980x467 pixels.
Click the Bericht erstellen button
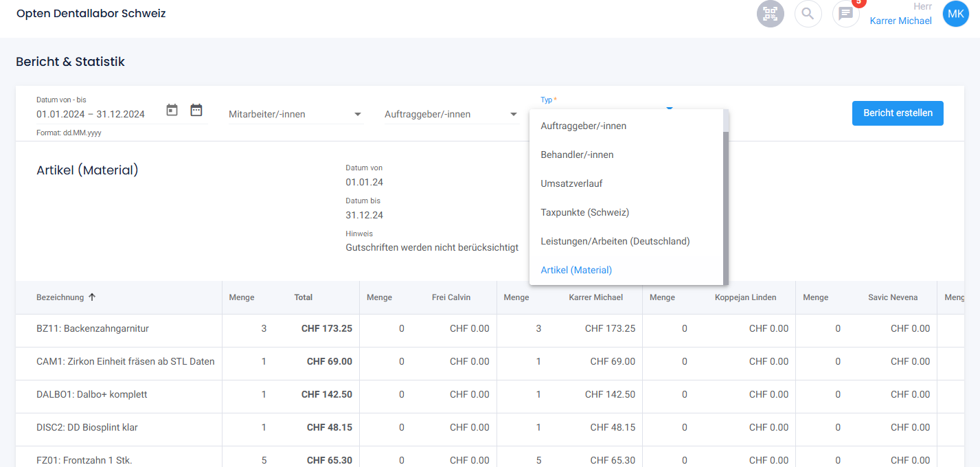tap(898, 113)
